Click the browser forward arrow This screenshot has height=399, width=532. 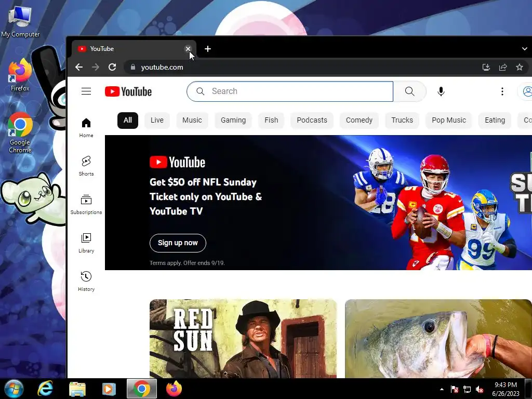click(x=96, y=67)
